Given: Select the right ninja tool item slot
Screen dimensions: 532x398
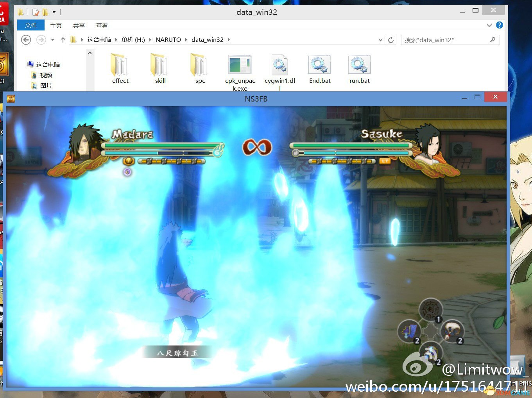Looking at the screenshot, I should pyautogui.click(x=452, y=332).
